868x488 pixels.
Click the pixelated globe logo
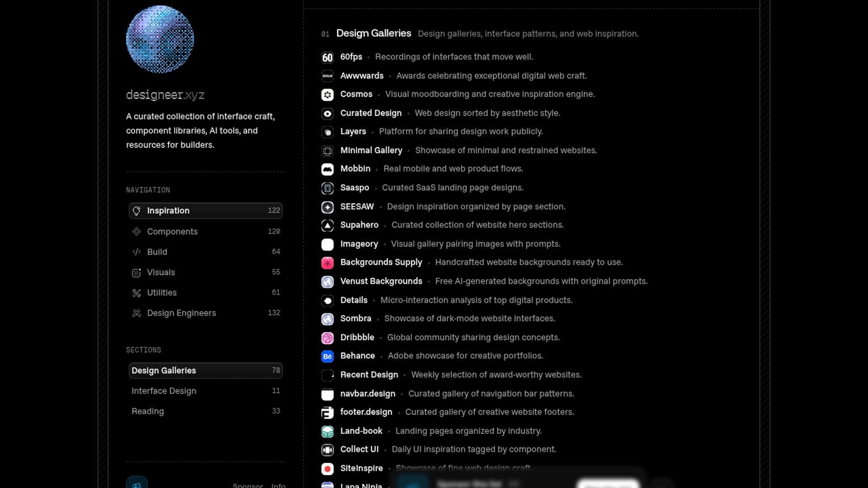tap(160, 39)
